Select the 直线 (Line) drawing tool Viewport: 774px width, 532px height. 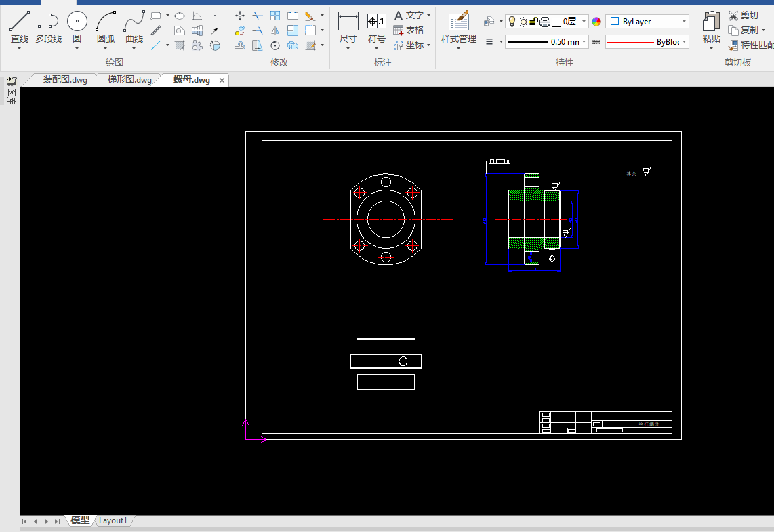[19, 28]
